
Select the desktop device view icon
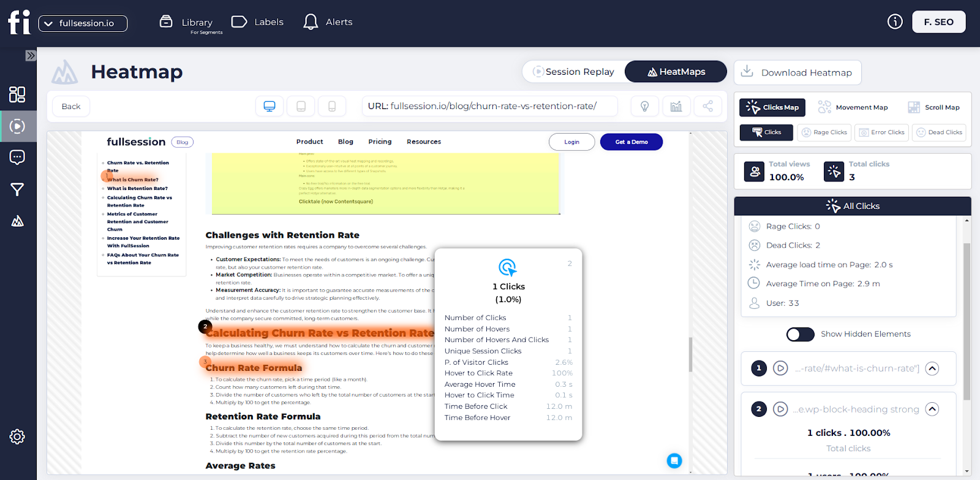pyautogui.click(x=269, y=107)
